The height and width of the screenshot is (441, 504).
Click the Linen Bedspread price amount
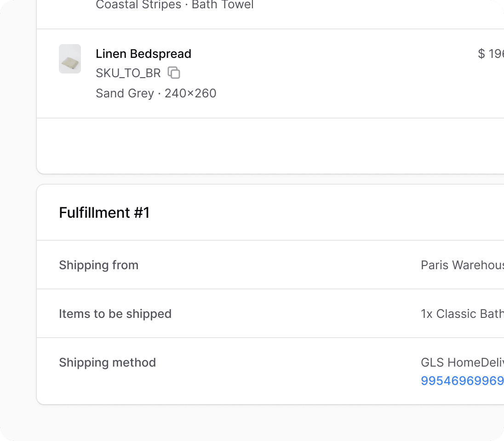(x=491, y=54)
